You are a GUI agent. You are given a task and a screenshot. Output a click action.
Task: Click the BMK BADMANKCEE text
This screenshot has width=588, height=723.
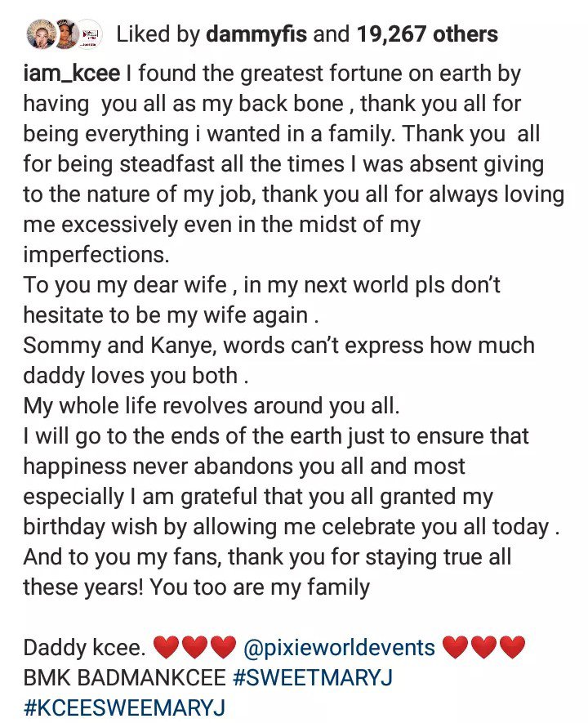point(124,678)
